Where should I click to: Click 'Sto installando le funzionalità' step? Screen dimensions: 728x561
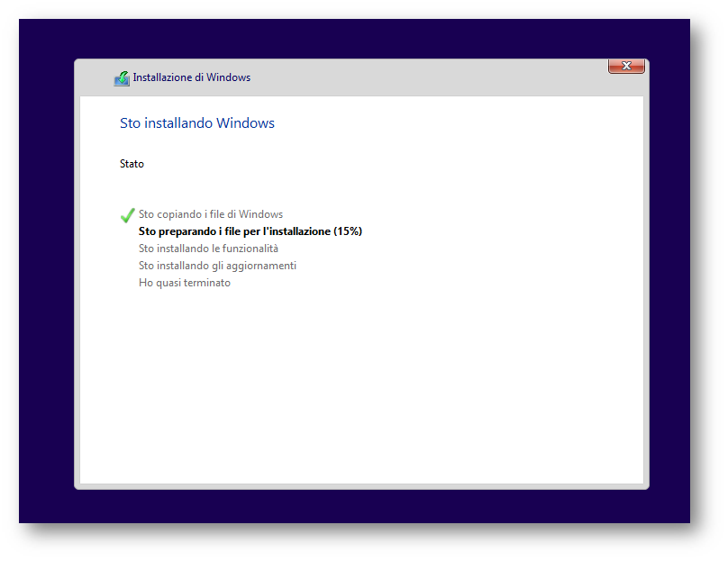(x=208, y=249)
